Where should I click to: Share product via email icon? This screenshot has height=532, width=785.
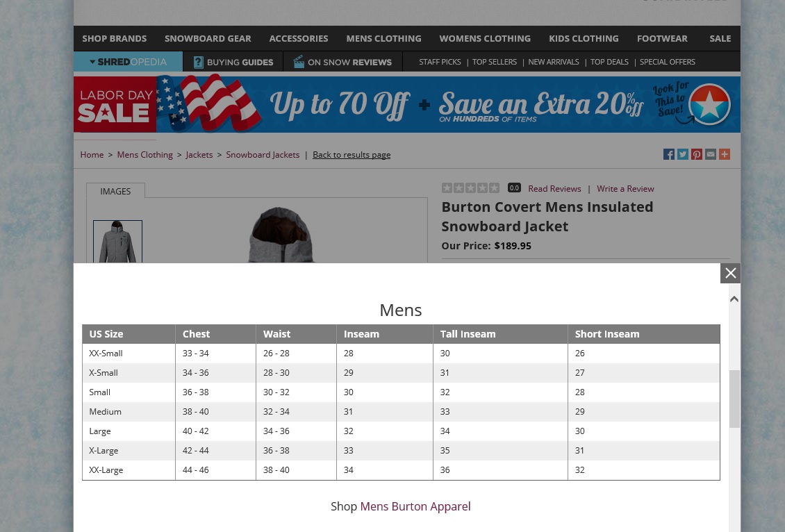pyautogui.click(x=711, y=154)
